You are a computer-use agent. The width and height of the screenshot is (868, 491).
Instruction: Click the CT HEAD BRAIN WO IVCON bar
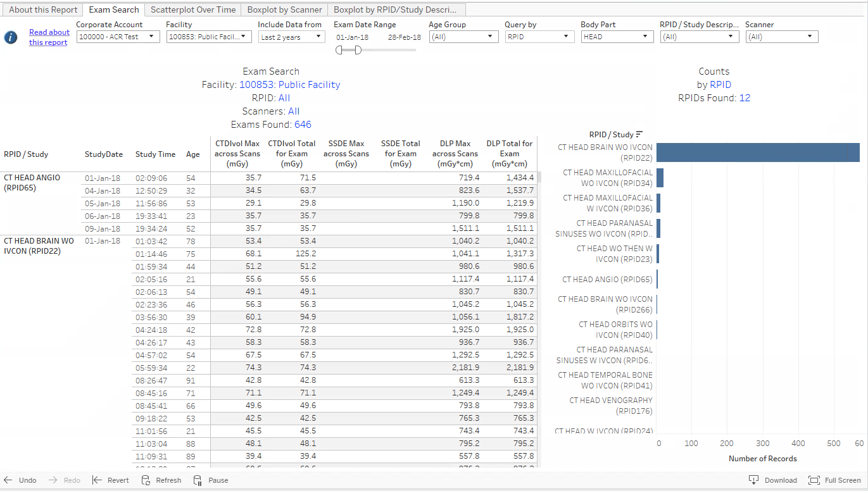tap(758, 152)
